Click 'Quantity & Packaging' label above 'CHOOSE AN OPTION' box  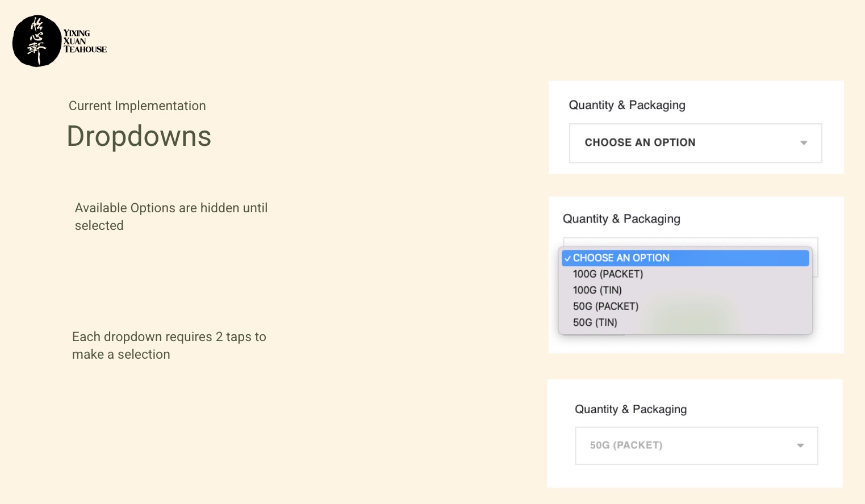627,105
